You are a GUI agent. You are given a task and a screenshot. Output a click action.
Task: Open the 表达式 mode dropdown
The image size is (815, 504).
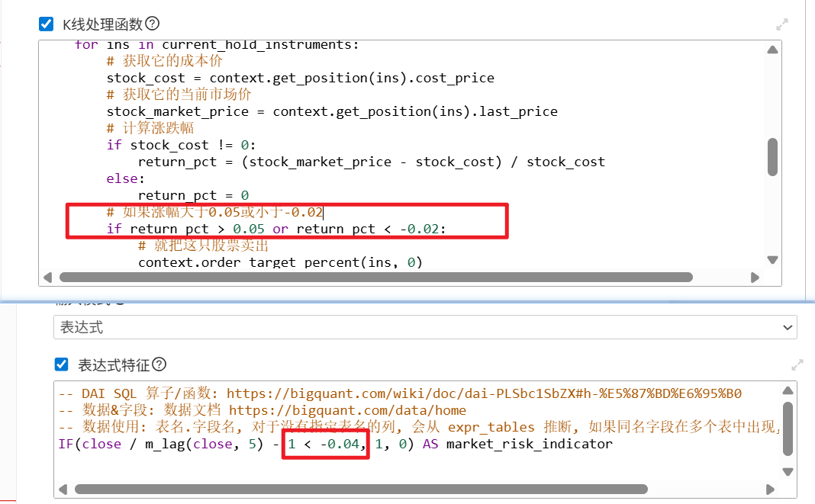tap(425, 327)
